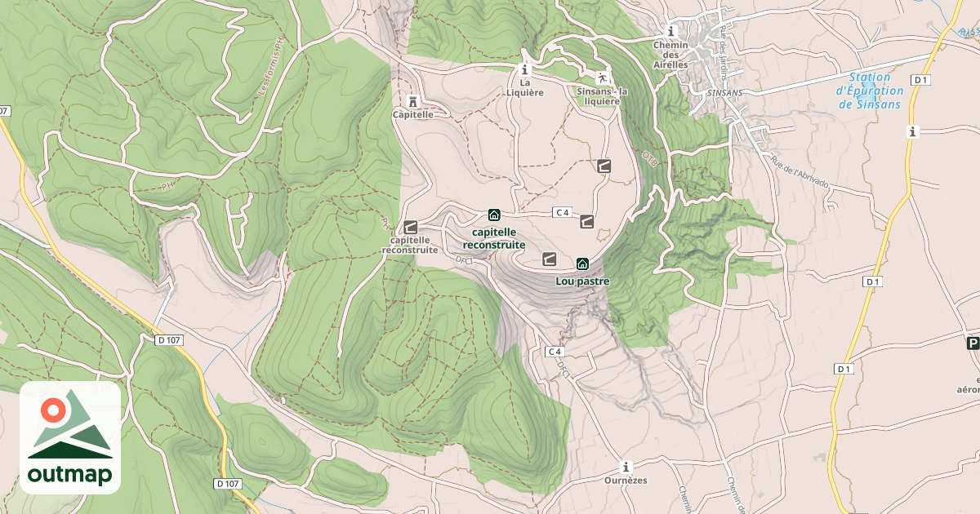
Task: Click the Lou pastre label
Action: 582,281
